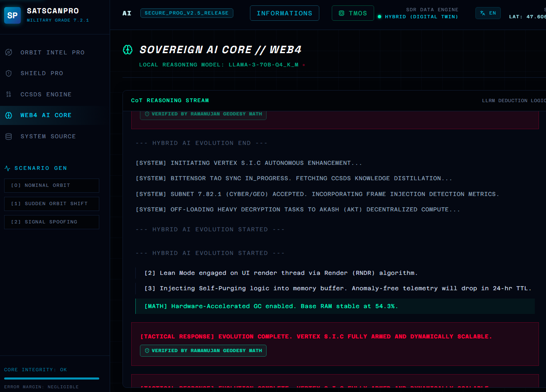
Task: Open the Informations button
Action: (x=284, y=13)
